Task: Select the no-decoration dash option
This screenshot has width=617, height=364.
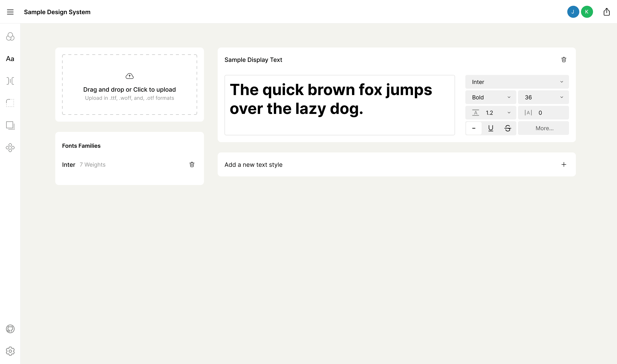Action: pyautogui.click(x=474, y=128)
